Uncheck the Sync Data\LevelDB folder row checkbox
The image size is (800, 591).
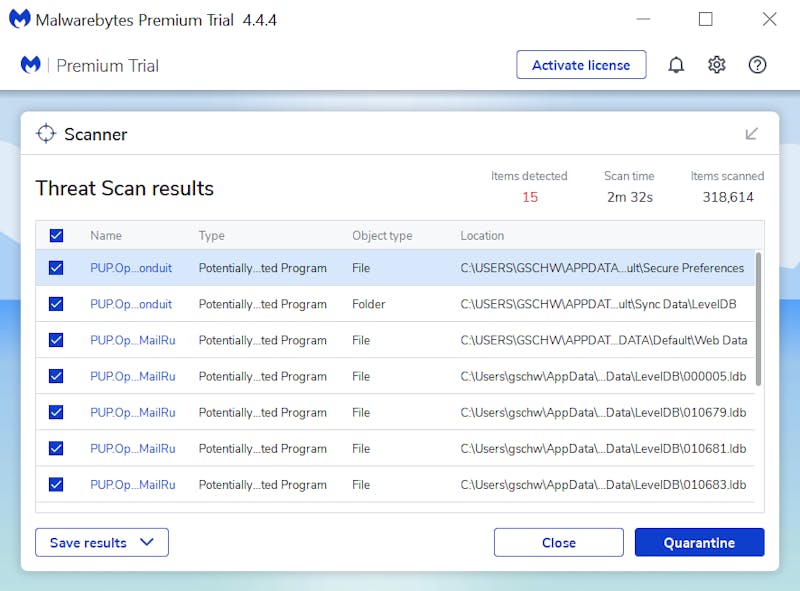pyautogui.click(x=56, y=304)
